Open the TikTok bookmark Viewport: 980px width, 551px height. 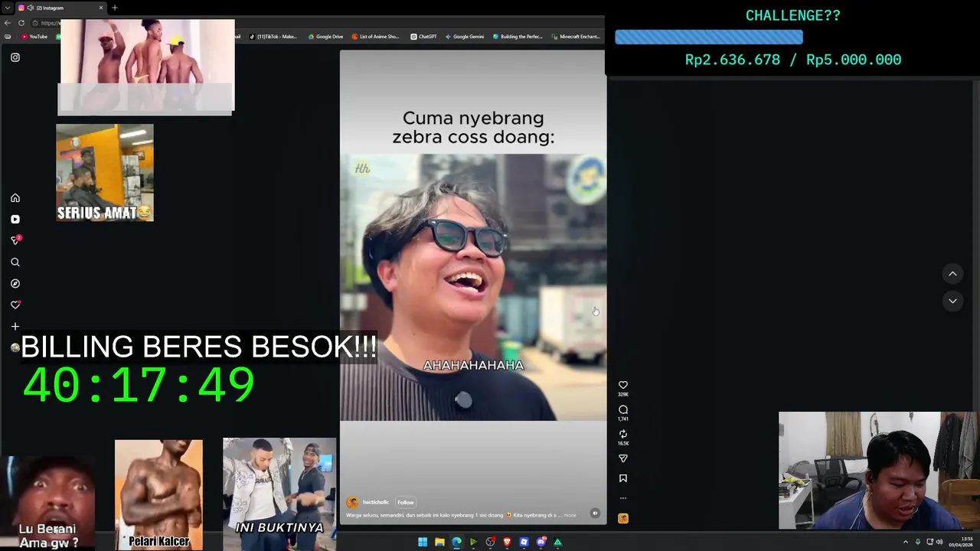(273, 37)
